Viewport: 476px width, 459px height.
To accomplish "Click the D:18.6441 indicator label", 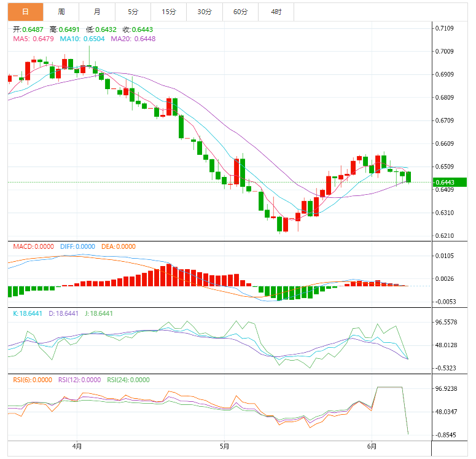I will click(63, 313).
